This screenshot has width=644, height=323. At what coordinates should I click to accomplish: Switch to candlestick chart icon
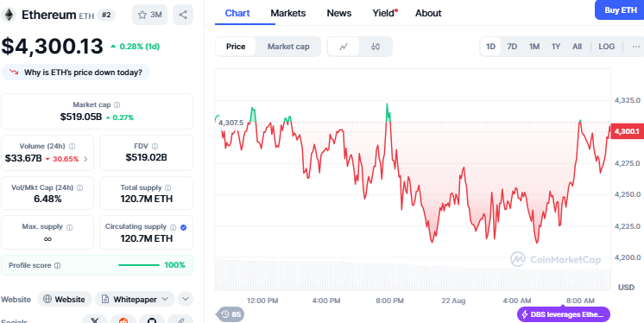point(376,47)
